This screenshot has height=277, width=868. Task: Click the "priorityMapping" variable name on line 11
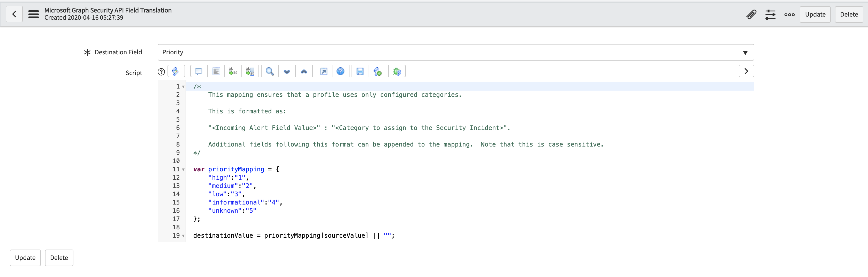click(x=236, y=169)
